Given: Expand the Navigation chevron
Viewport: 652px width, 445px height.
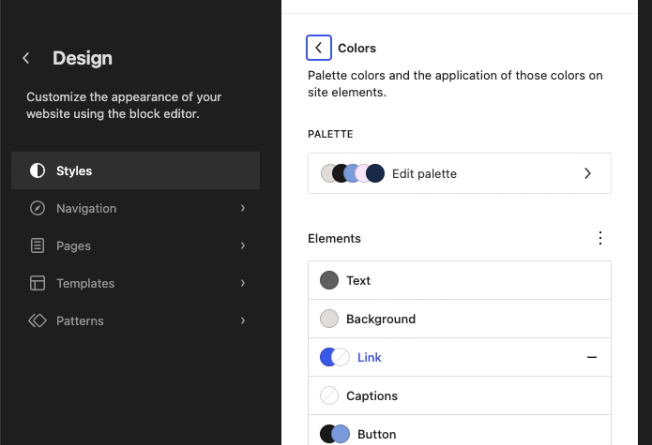Looking at the screenshot, I should tap(243, 208).
